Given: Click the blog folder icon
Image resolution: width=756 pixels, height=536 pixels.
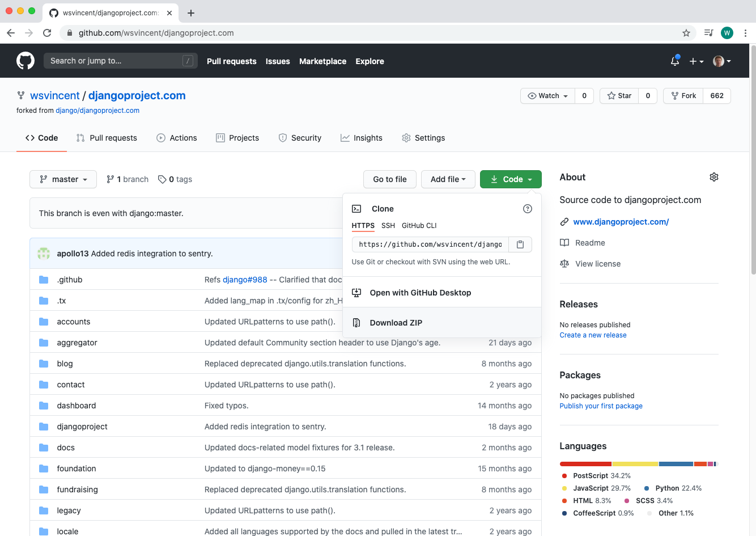Looking at the screenshot, I should [44, 364].
